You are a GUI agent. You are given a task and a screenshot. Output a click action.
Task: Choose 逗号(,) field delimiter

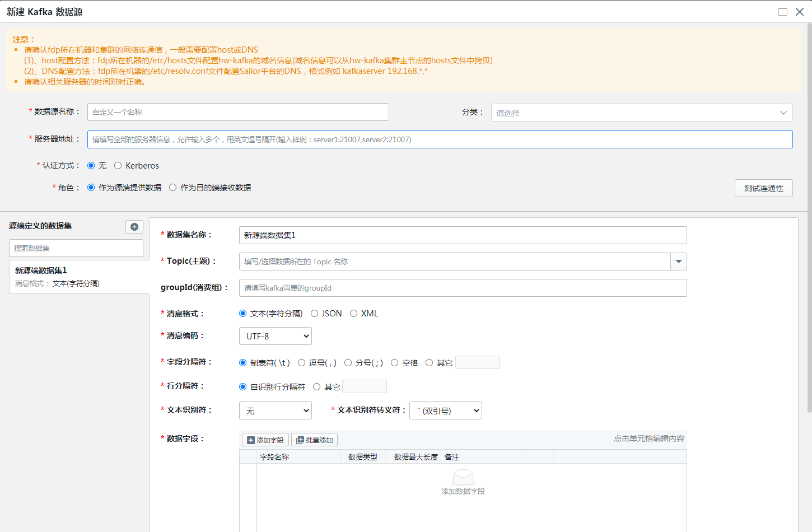pyautogui.click(x=302, y=363)
